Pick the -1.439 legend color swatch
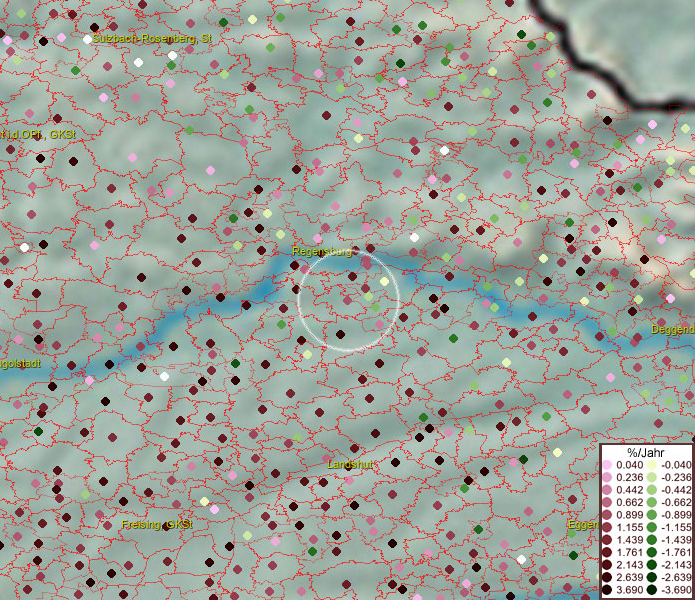695x600 pixels. click(x=652, y=540)
